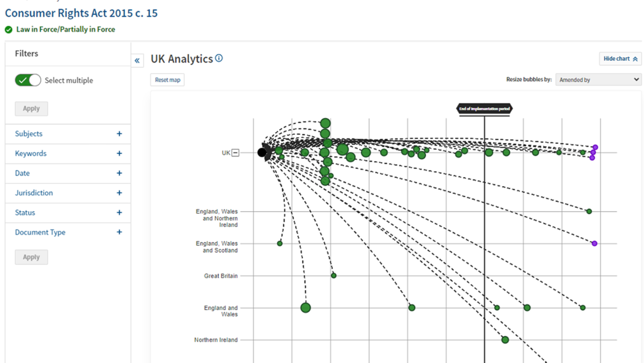644x363 pixels.
Task: Click the Consumer Rights Act 2015 title
Action: pos(81,13)
